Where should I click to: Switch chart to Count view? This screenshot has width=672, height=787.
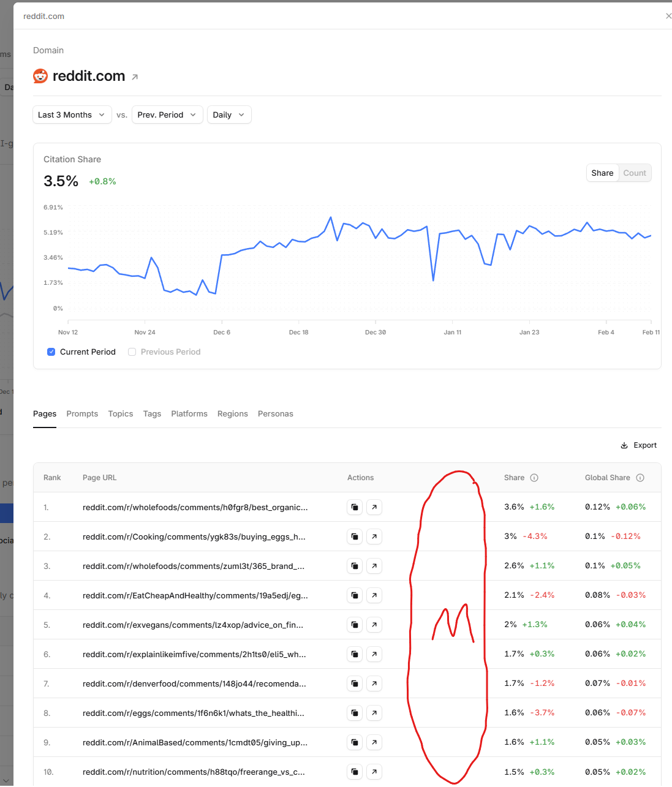[x=635, y=173]
